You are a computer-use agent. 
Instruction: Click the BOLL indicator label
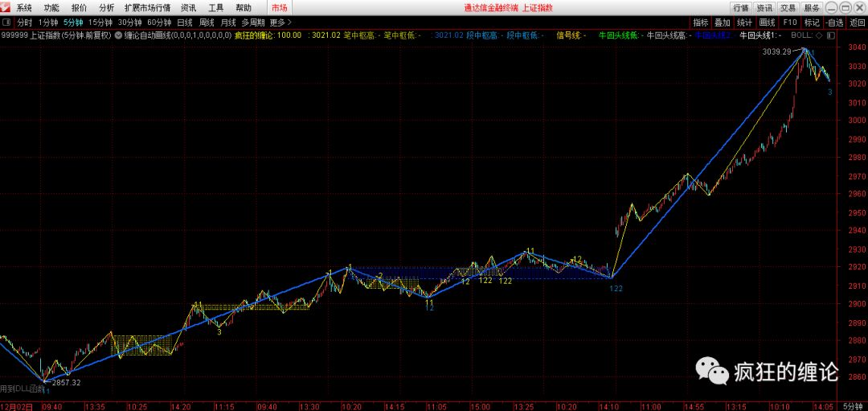coord(800,35)
